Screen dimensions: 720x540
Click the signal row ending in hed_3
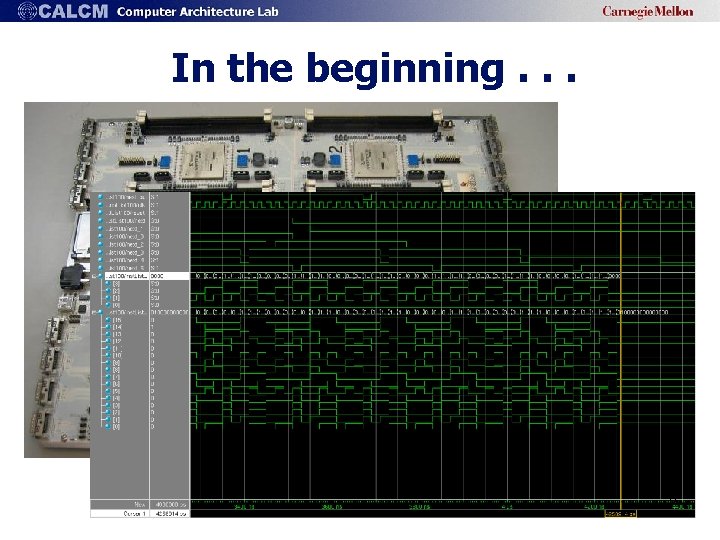click(x=125, y=252)
